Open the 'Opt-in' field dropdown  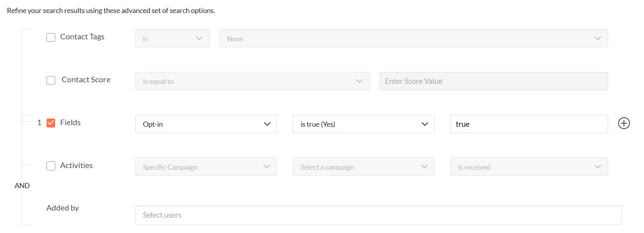[x=205, y=124]
